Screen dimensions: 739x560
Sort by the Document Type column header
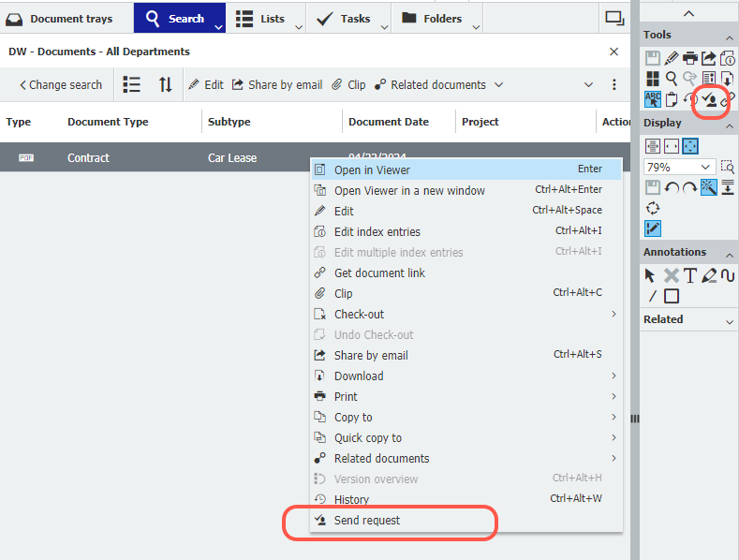click(108, 122)
